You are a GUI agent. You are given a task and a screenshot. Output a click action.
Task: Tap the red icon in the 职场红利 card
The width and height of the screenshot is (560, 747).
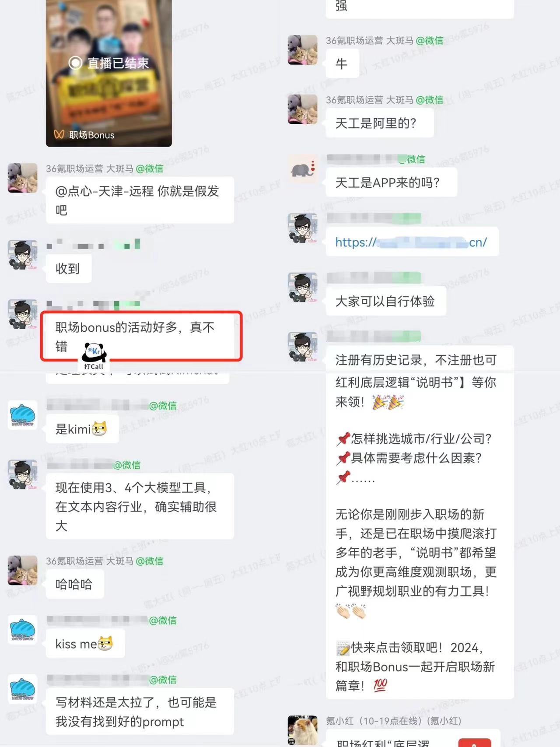click(475, 743)
